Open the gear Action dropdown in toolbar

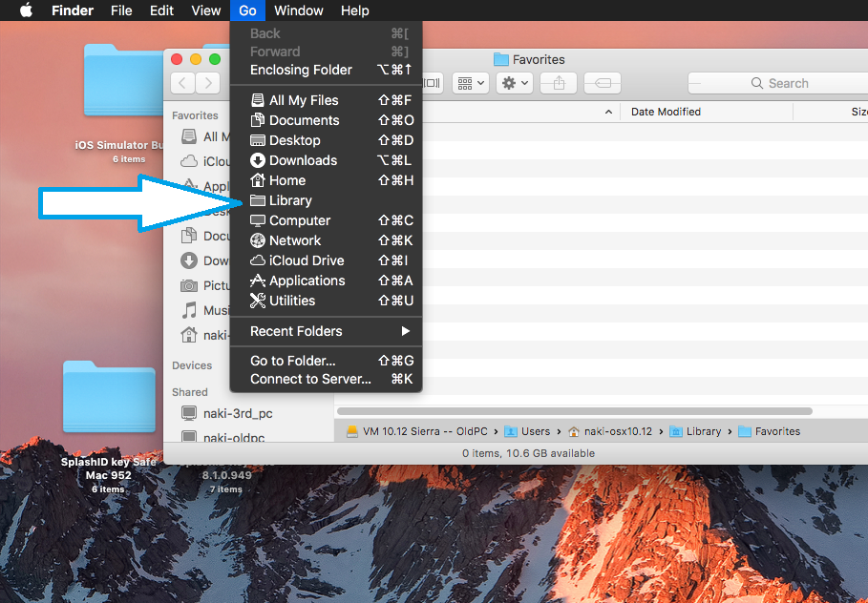(x=516, y=83)
